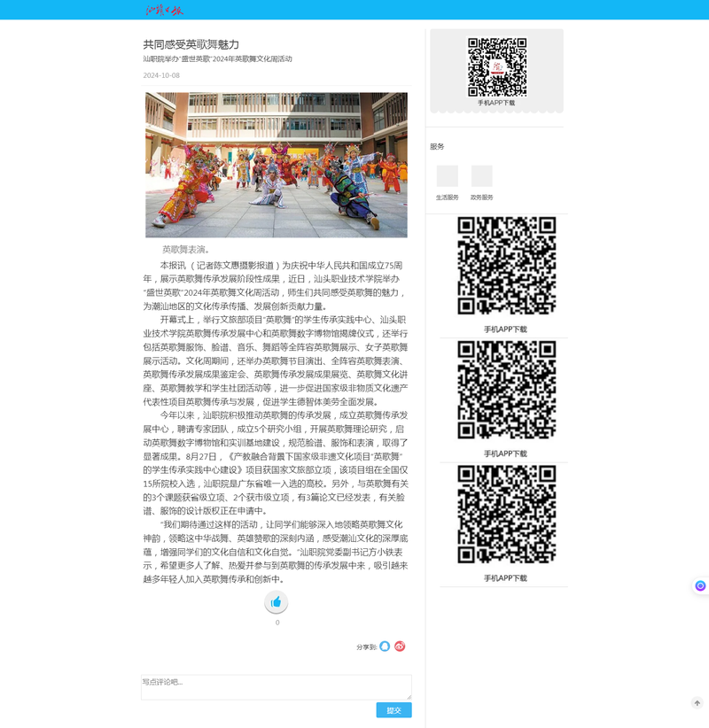Click the Shantou Daily logo in header
Screen dimensions: 709x728
164,10
